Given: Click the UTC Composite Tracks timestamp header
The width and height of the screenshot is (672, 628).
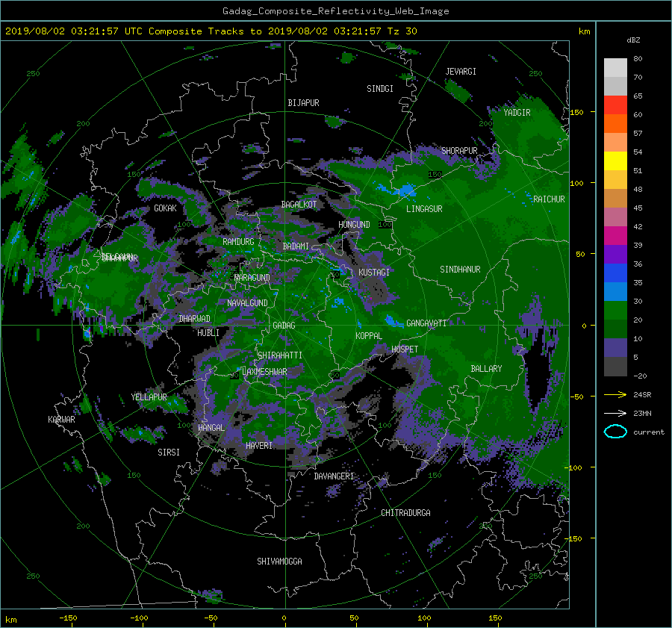Looking at the screenshot, I should click(211, 31).
